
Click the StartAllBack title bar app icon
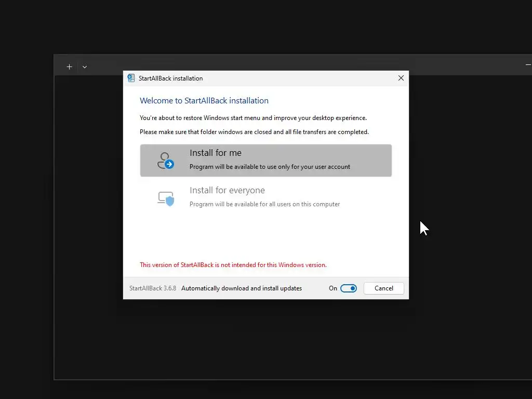[131, 78]
